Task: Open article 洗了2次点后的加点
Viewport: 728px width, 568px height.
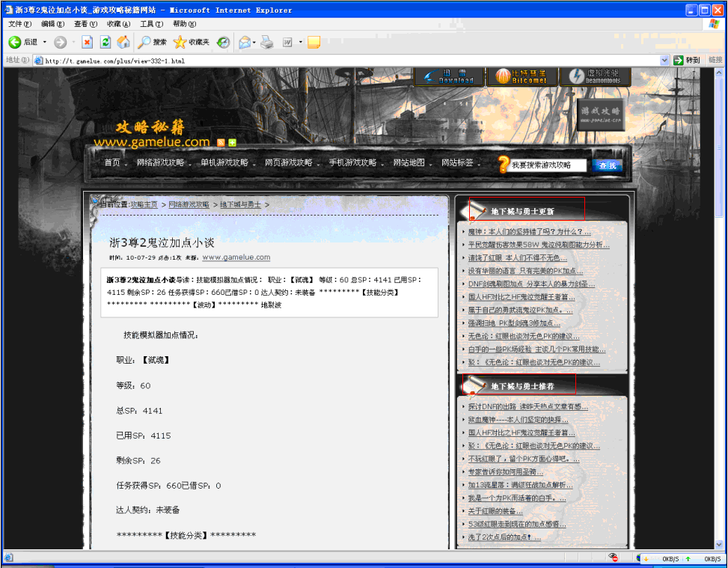Action: coord(504,537)
